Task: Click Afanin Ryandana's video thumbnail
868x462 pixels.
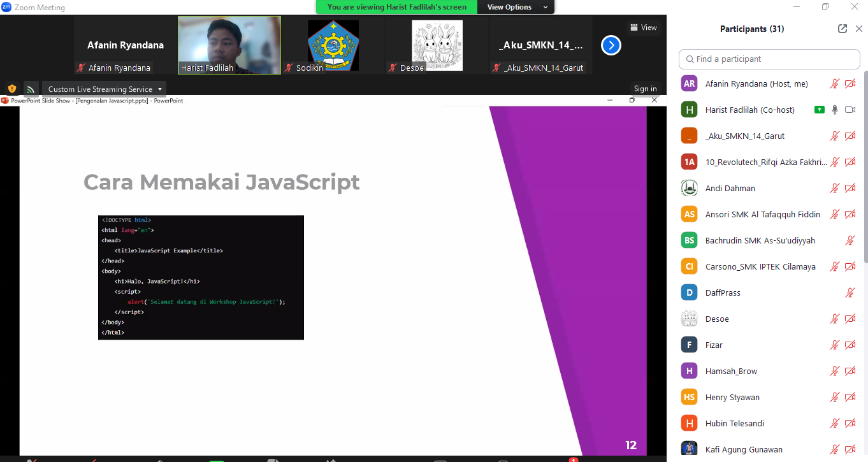Action: click(125, 45)
